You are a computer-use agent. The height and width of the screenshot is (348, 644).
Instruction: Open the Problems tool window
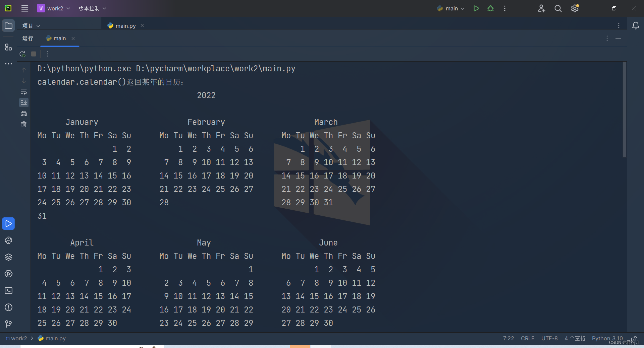8,307
